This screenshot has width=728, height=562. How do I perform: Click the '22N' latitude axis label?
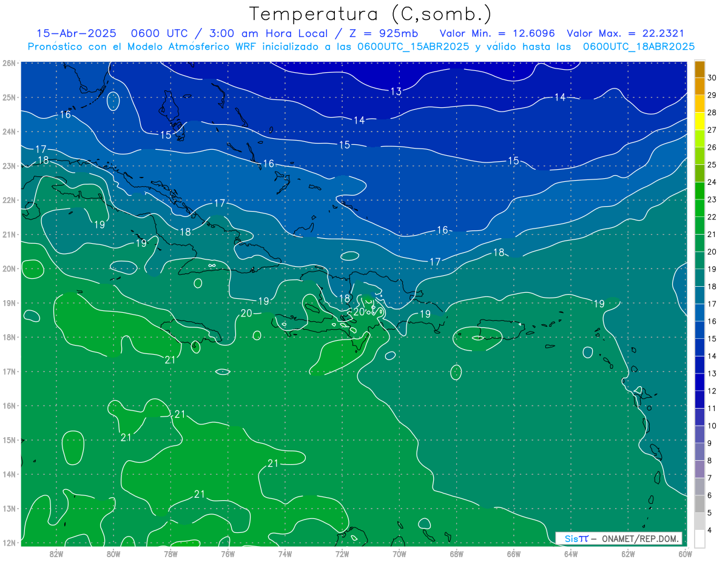[9, 200]
